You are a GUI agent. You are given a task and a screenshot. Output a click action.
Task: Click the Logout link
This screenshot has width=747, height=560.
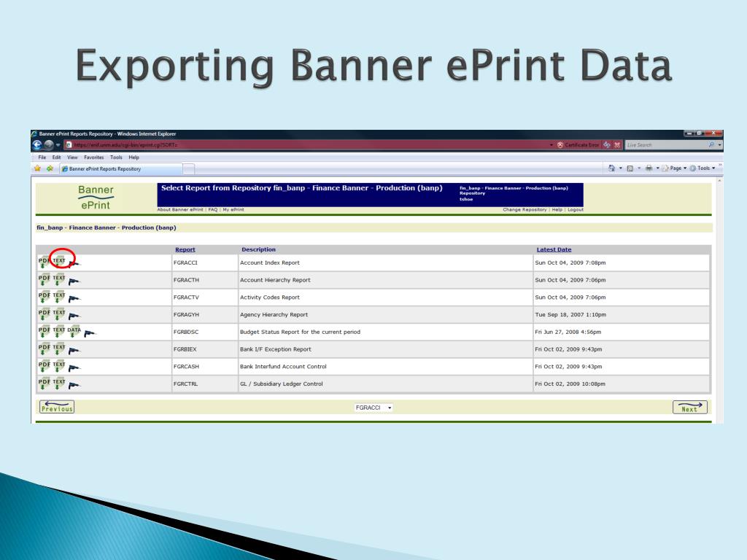576,209
